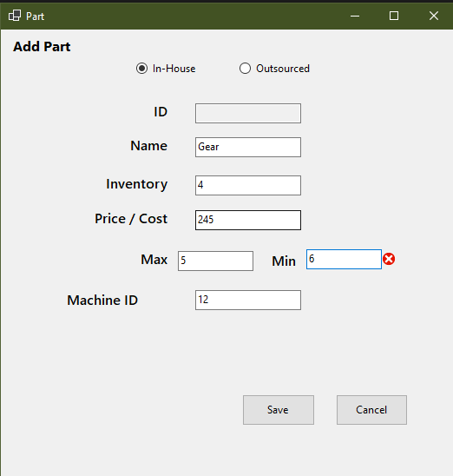
Task: Click the In-House label text
Action: 174,69
